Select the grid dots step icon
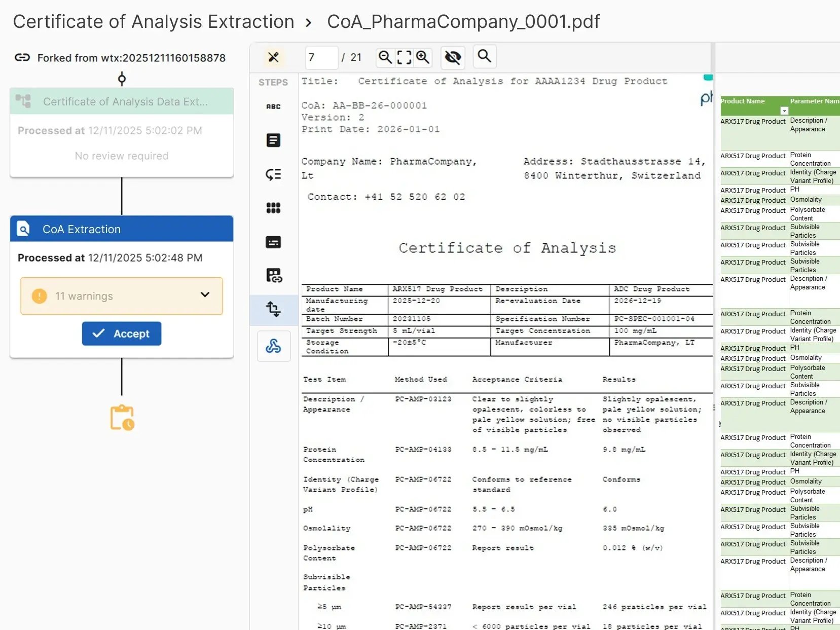Image resolution: width=840 pixels, height=630 pixels. click(273, 208)
